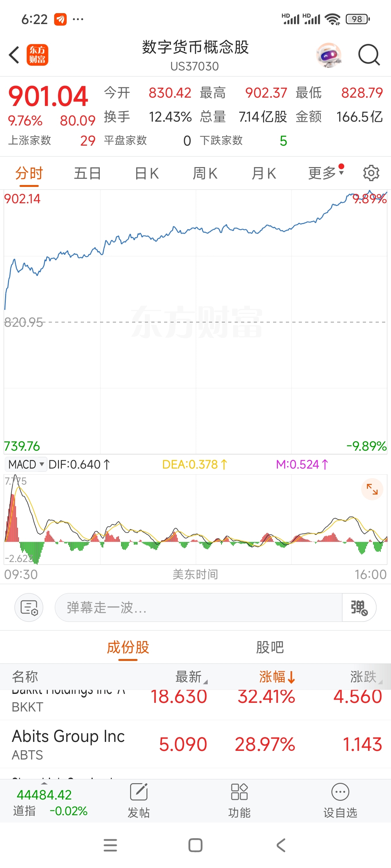The height and width of the screenshot is (868, 391).
Task: Open Abits Group Inc stock row
Action: (x=195, y=744)
